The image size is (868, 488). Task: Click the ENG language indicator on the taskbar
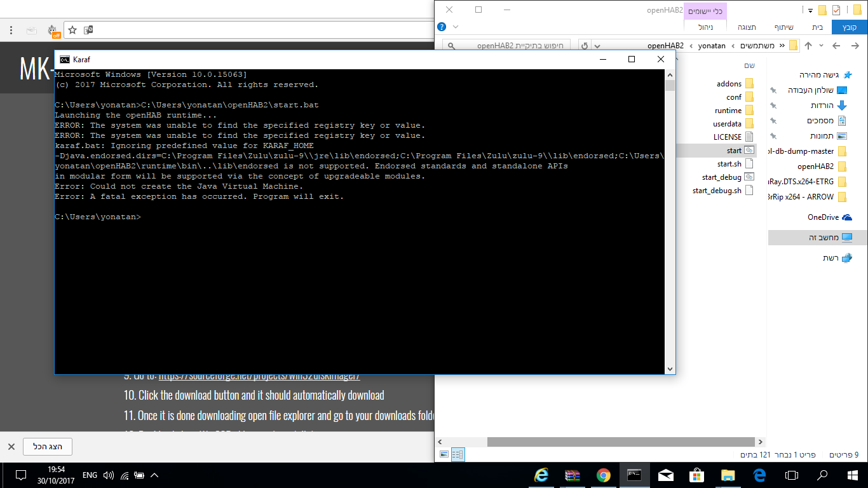[x=90, y=475]
